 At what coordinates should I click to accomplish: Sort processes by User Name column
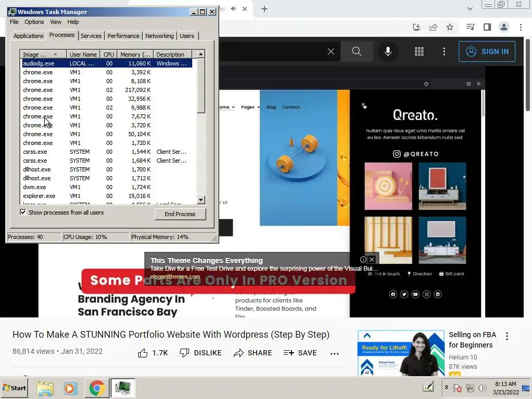coord(83,55)
